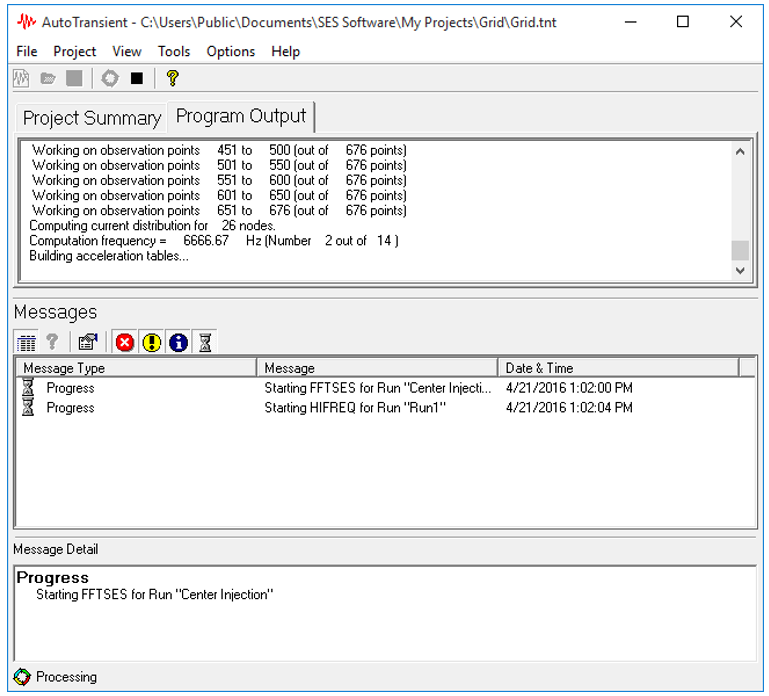769x696 pixels.
Task: Open the Options menu
Action: pos(231,52)
